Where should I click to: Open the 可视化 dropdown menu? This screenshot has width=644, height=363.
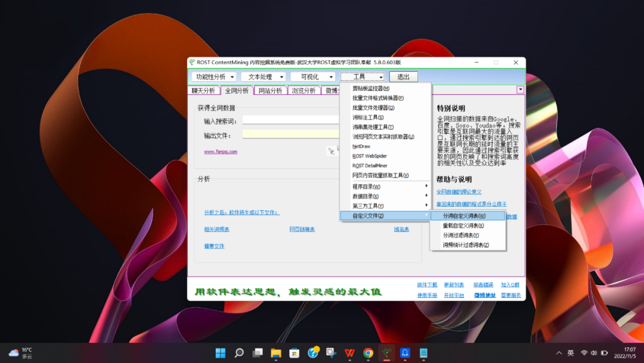pos(312,77)
